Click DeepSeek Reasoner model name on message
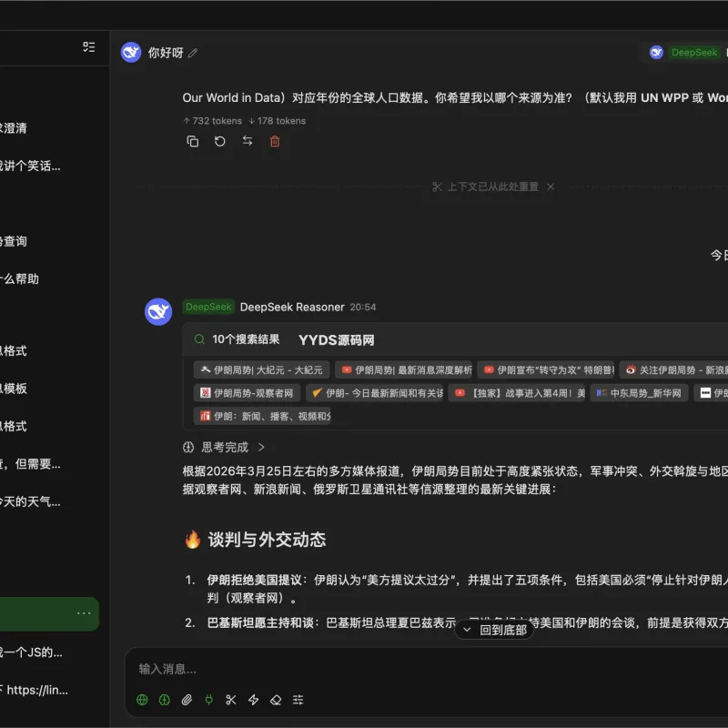The image size is (728, 728). pos(292,307)
